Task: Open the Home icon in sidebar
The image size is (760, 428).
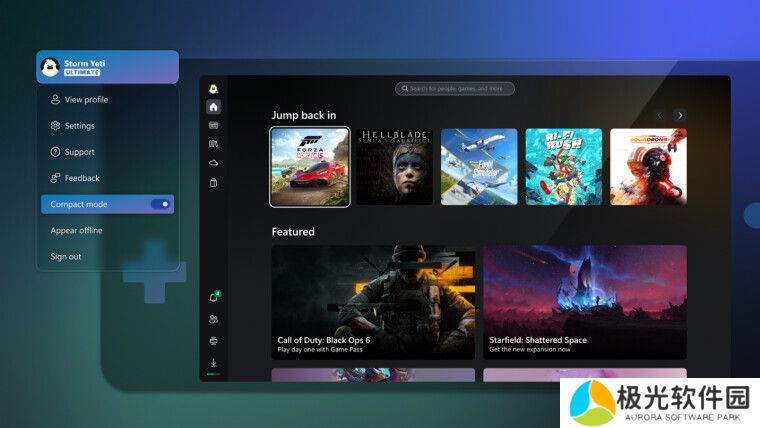Action: pyautogui.click(x=213, y=107)
